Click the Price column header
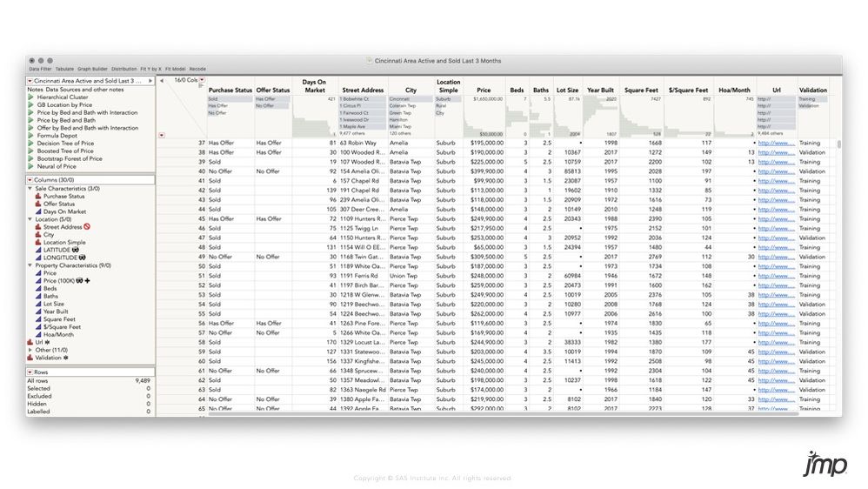Viewport: 868px width, 489px height. pos(484,90)
